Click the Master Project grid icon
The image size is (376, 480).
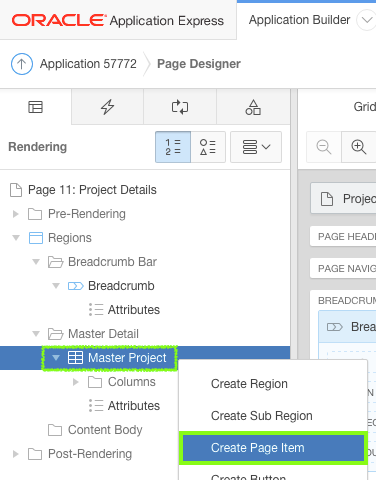click(x=75, y=358)
